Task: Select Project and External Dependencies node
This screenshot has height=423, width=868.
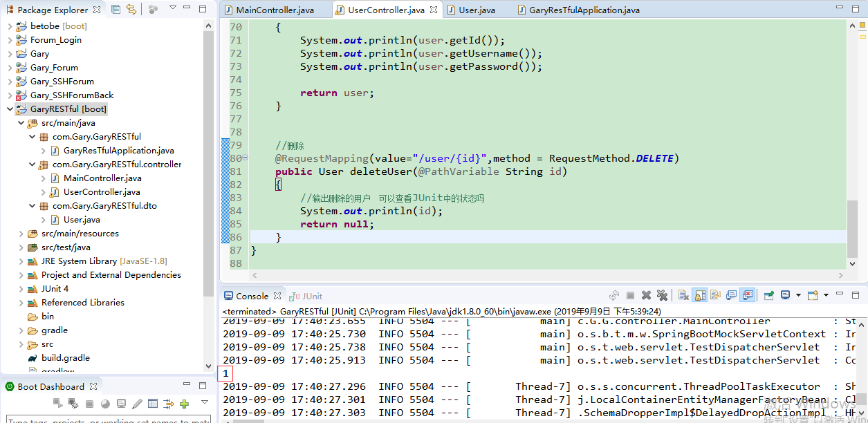Action: pos(111,275)
